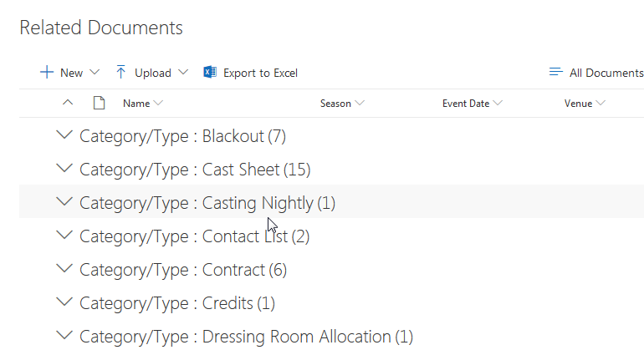Click the file type column icon

click(x=99, y=104)
